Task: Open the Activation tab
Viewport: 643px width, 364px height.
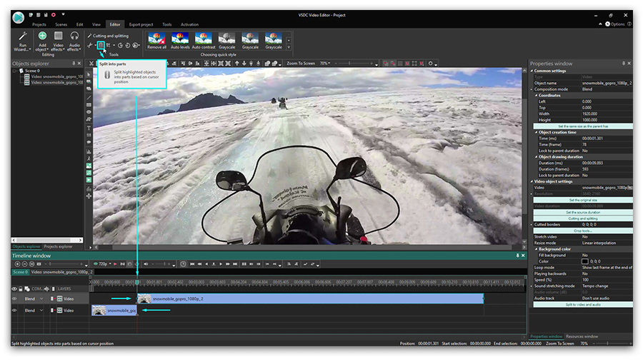Action: pyautogui.click(x=189, y=24)
